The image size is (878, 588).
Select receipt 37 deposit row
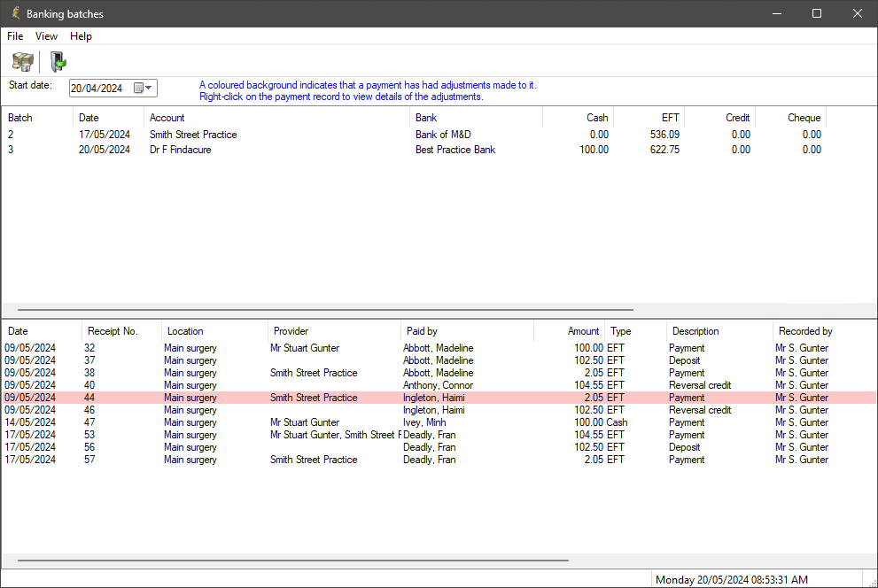[x=439, y=360]
